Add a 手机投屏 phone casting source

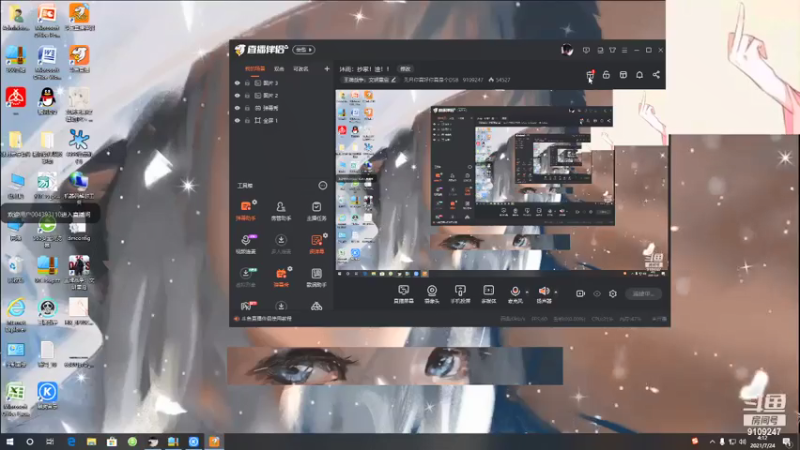460,294
